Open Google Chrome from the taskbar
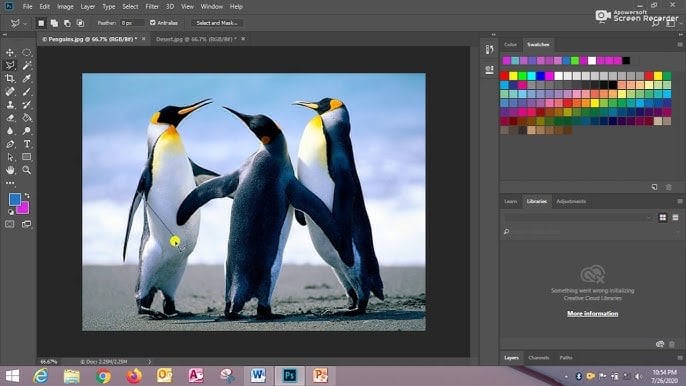The height and width of the screenshot is (386, 686). click(103, 376)
